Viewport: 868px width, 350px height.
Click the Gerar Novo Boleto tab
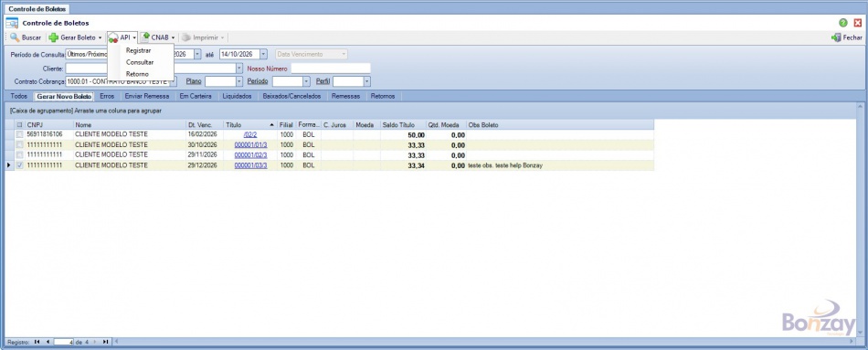click(x=64, y=96)
